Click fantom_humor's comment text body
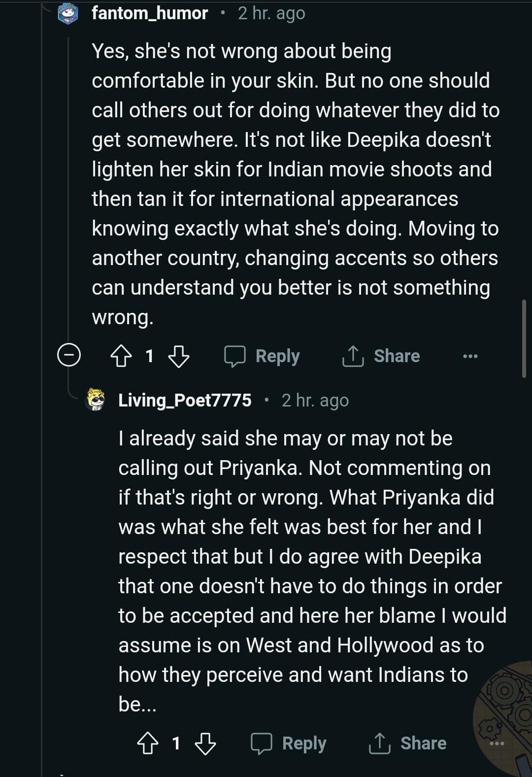The width and height of the screenshot is (532, 777). 294,184
